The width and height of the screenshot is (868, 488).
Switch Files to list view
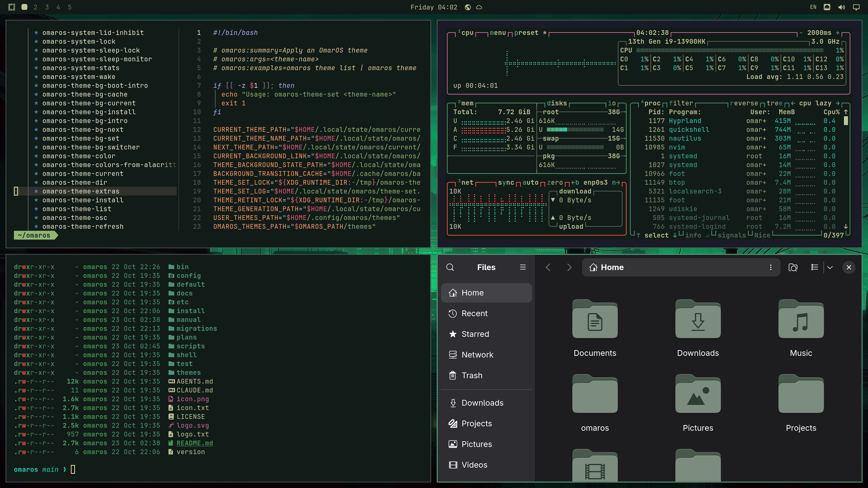pyautogui.click(x=814, y=267)
